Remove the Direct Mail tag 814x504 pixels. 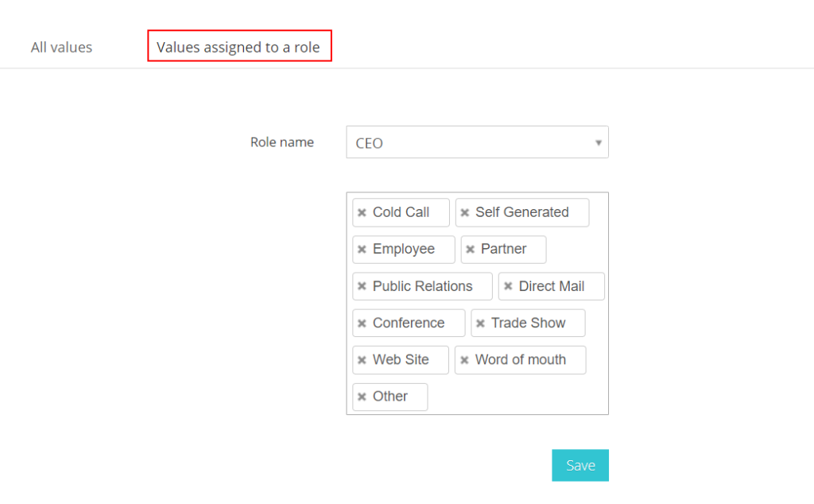point(508,286)
